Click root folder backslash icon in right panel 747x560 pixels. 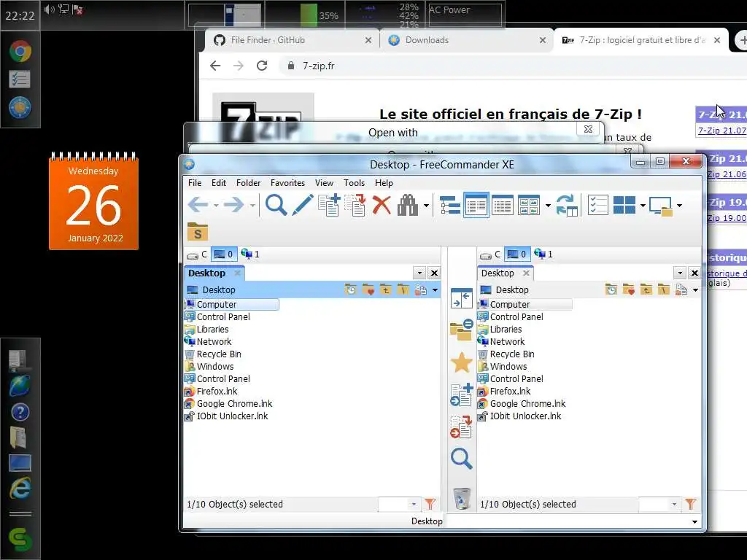tap(664, 289)
